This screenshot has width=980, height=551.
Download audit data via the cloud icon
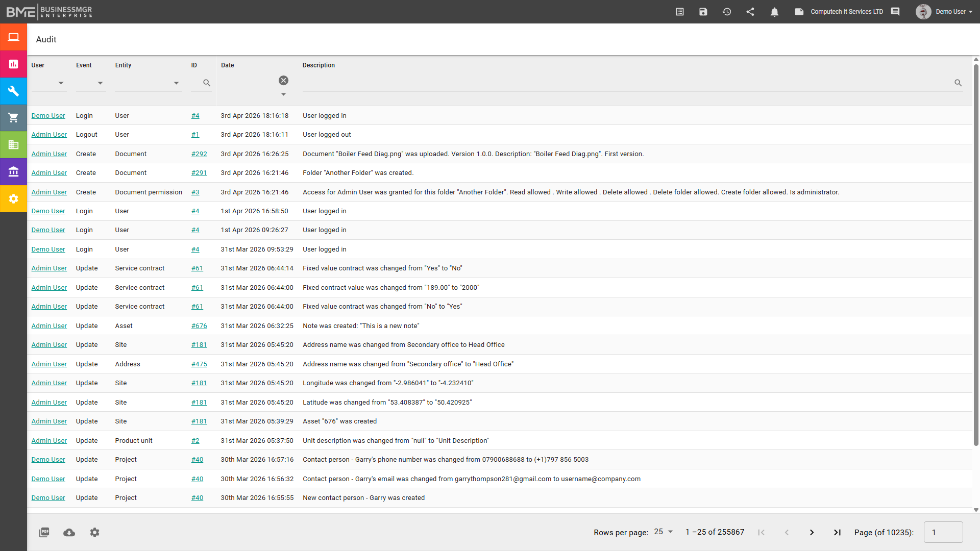click(x=69, y=532)
